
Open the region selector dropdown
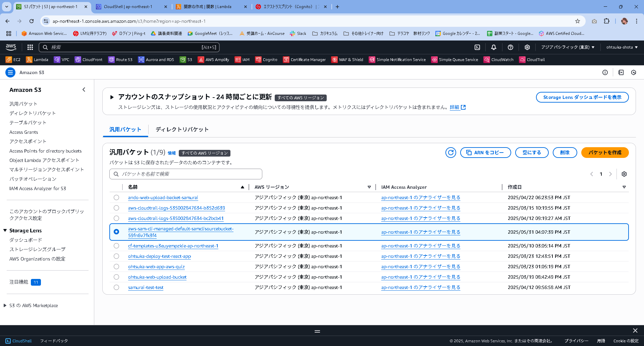(568, 47)
